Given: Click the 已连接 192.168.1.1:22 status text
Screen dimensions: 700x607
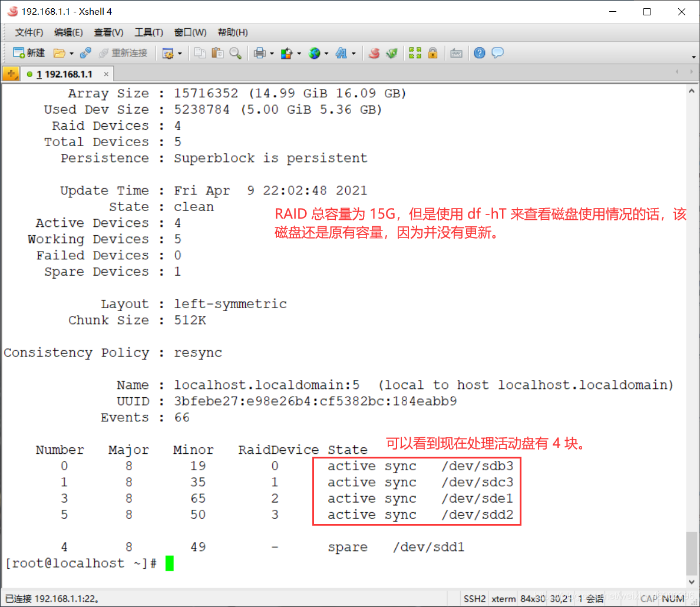Looking at the screenshot, I should click(x=52, y=599).
